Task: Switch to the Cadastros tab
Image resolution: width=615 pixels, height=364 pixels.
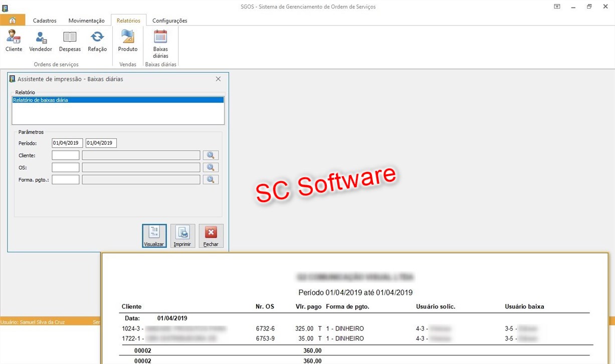Action: [45, 21]
